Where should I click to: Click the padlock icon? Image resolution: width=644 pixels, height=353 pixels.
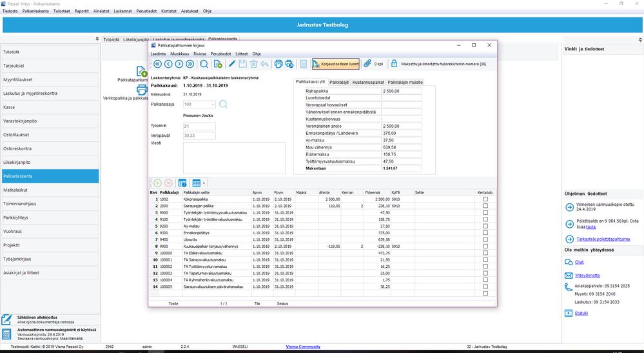pos(394,64)
